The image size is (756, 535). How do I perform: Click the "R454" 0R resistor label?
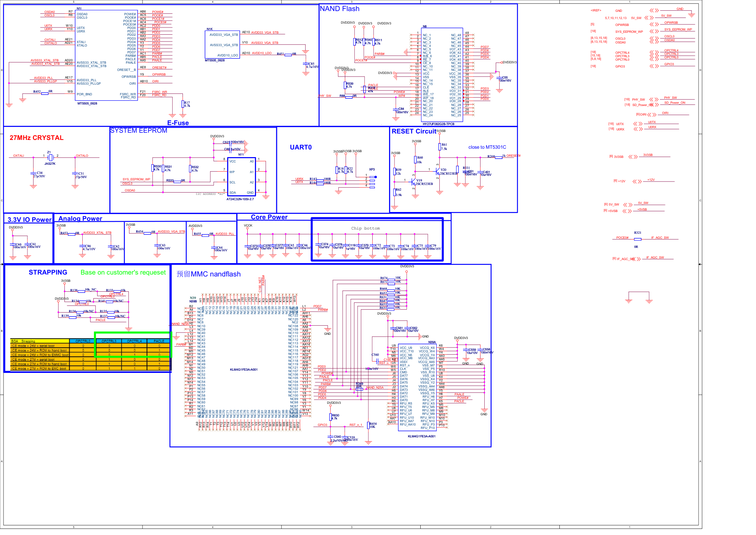139,231
